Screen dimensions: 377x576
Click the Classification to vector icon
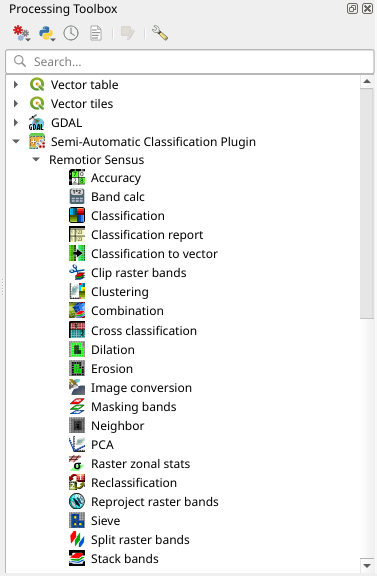tap(77, 253)
